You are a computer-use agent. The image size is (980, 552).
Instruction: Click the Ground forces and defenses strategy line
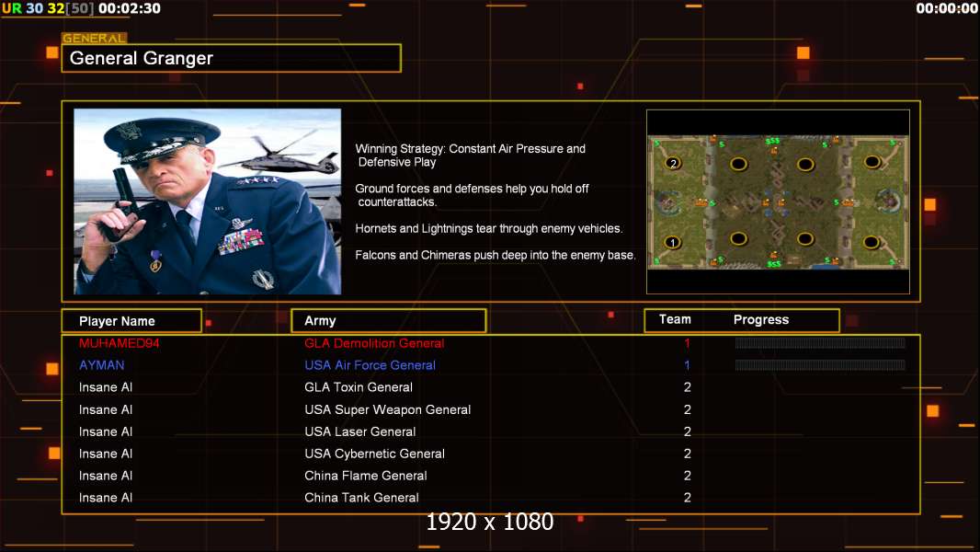click(x=472, y=195)
